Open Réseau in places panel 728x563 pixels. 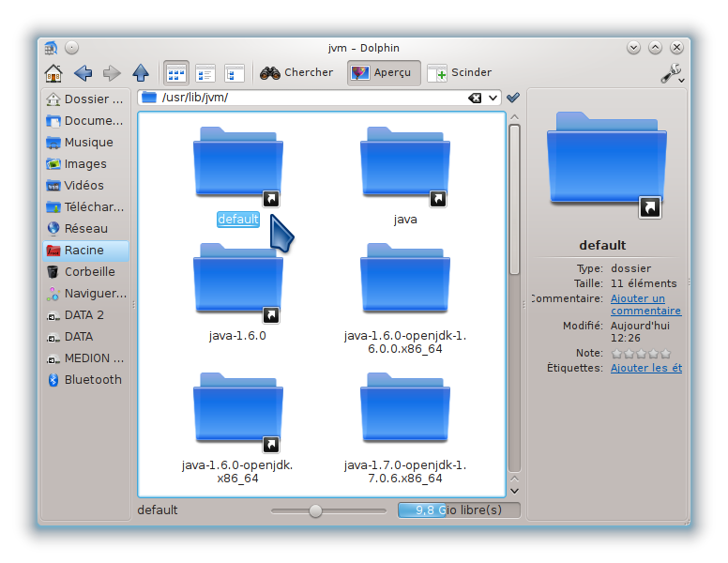click(x=86, y=229)
